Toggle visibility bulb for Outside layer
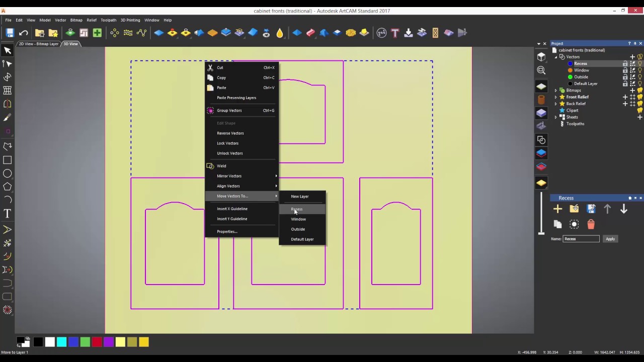The width and height of the screenshot is (644, 362). coord(640,77)
